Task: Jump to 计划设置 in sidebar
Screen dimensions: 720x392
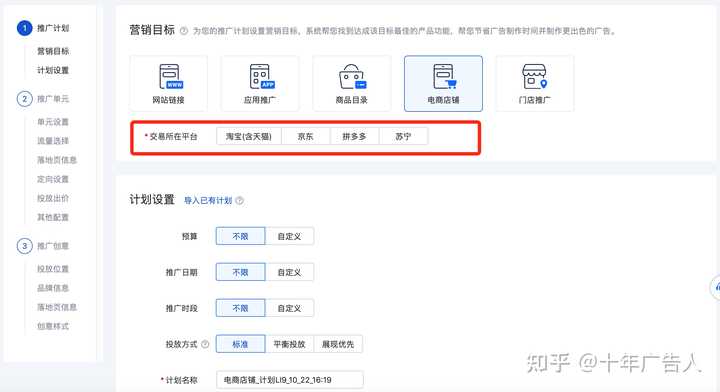Action: (x=53, y=70)
